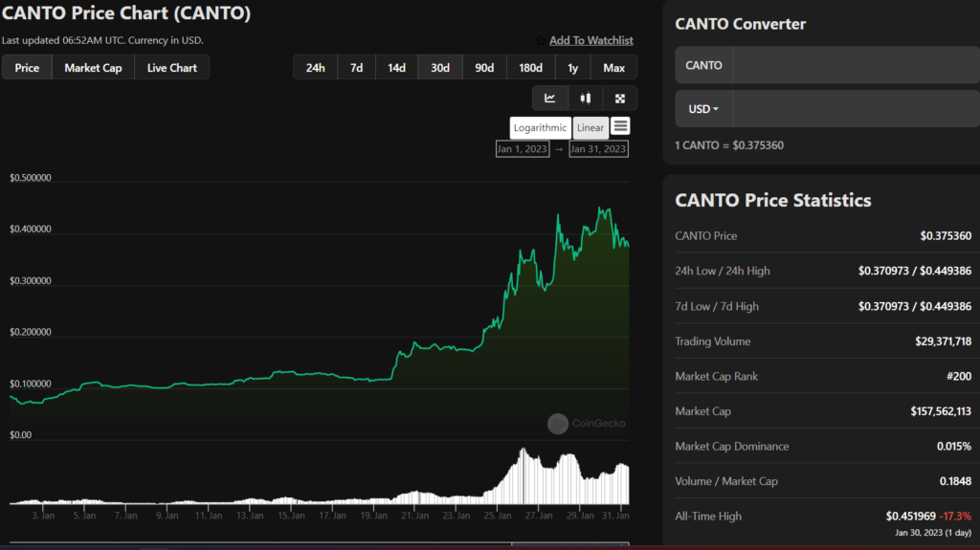The height and width of the screenshot is (550, 980).
Task: Click the Trading Volume value $29,371,718
Action: [943, 341]
